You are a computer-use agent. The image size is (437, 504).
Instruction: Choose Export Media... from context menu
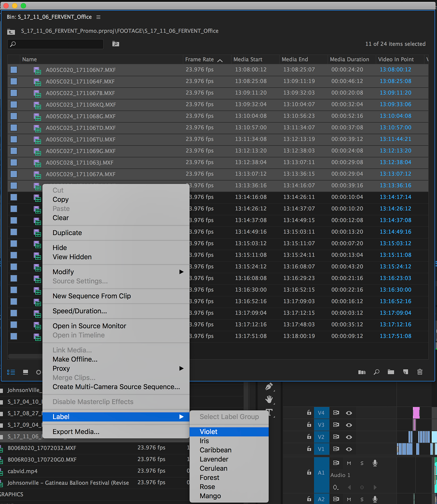(116, 432)
